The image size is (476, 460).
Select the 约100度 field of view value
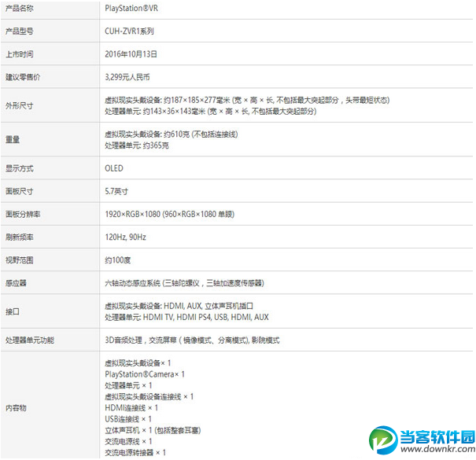coord(118,260)
